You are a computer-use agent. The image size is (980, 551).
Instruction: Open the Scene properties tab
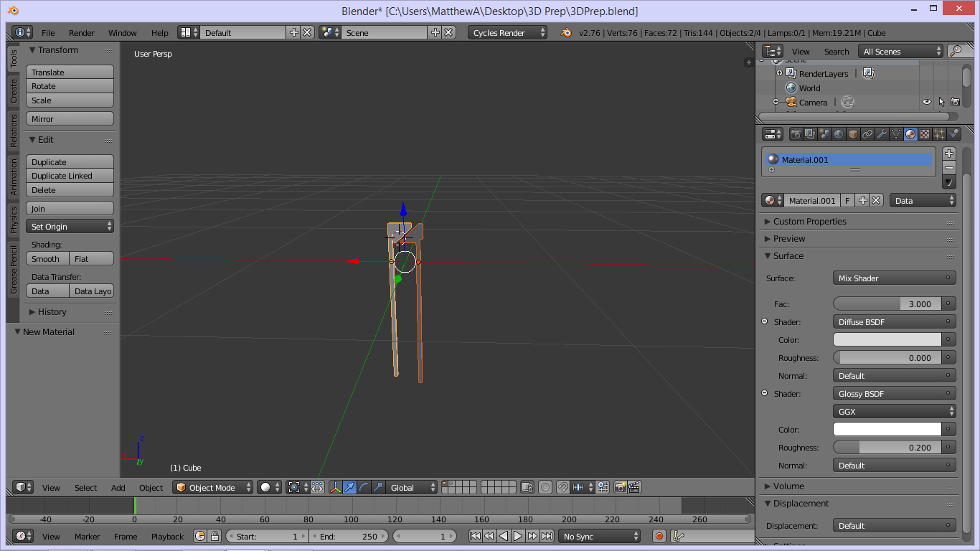point(824,134)
